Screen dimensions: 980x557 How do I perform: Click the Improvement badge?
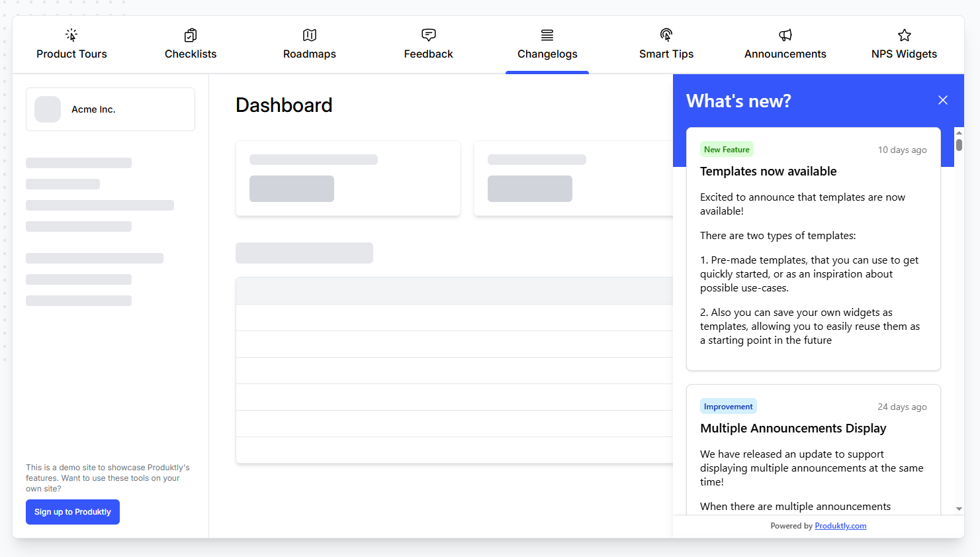[728, 406]
